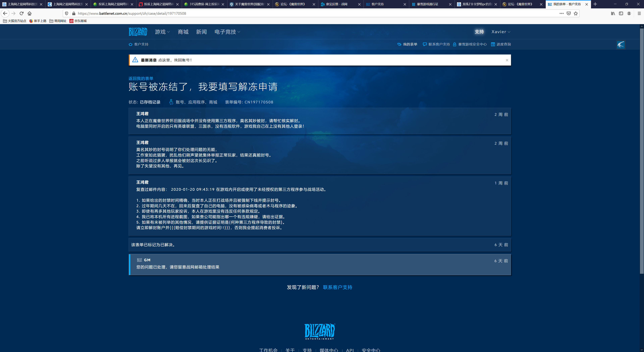Click the 已存档记录 status text
This screenshot has width=644, height=352.
pos(150,102)
